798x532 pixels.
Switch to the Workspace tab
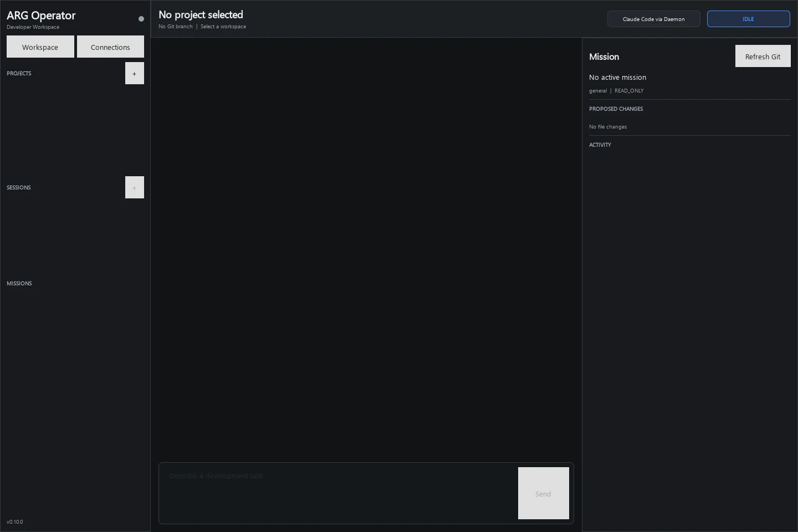pyautogui.click(x=40, y=47)
